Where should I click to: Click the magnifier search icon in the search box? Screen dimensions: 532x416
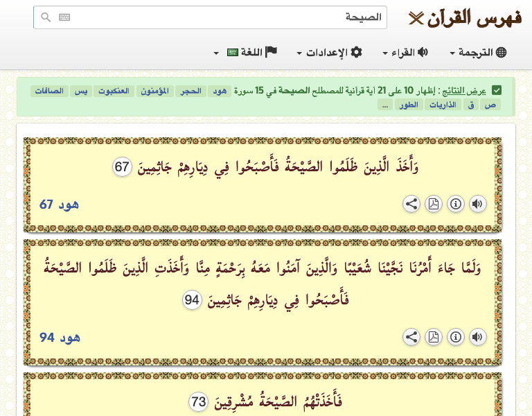46,17
